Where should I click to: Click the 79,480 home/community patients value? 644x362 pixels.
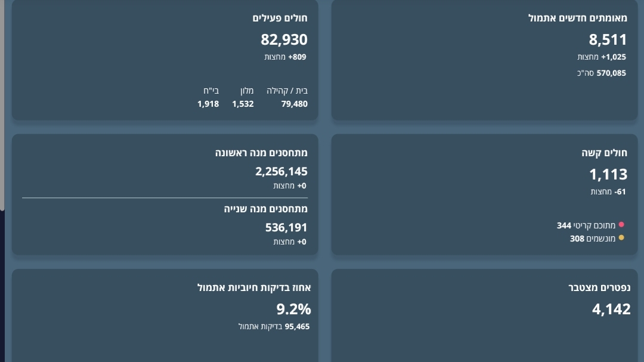tap(295, 104)
